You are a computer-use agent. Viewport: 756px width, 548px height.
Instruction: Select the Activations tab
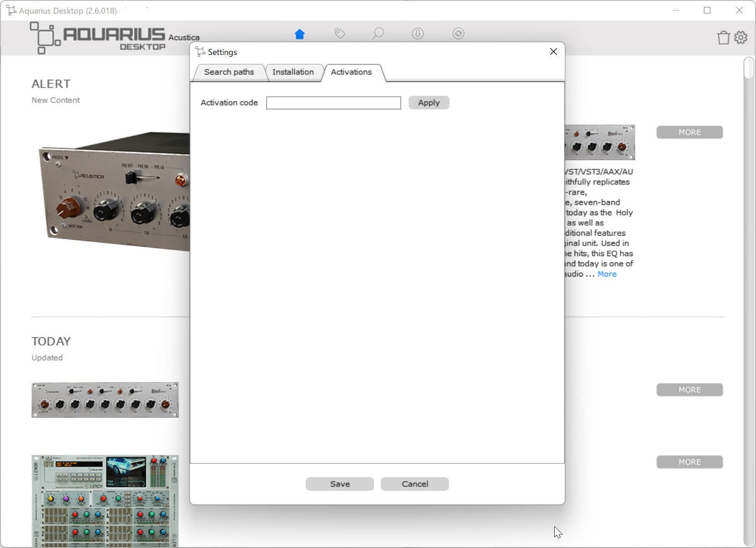[x=351, y=72]
